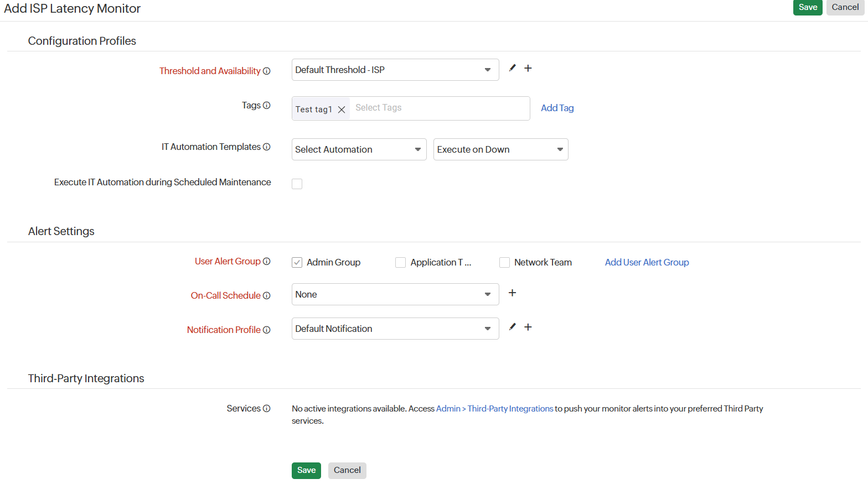Add new On-Call Schedule with plus icon
The image size is (868, 484).
pyautogui.click(x=512, y=293)
